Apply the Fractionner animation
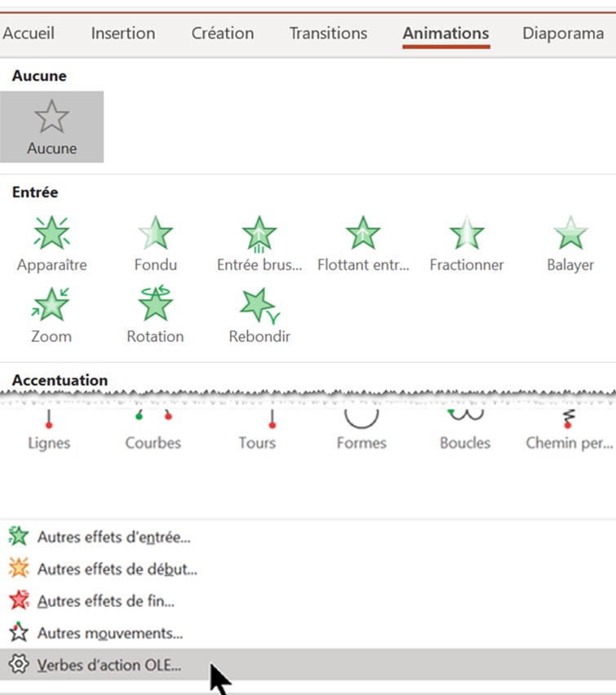Screen dimensions: 616x695 coord(467,243)
